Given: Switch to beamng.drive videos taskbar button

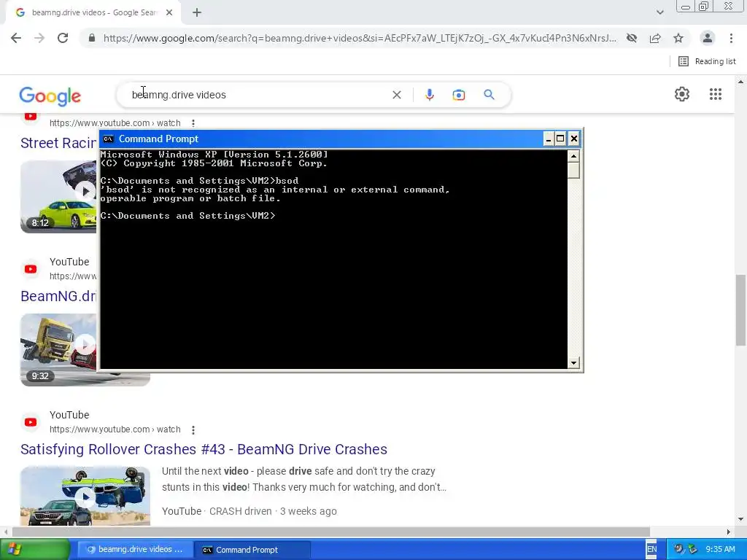Looking at the screenshot, I should [x=134, y=550].
